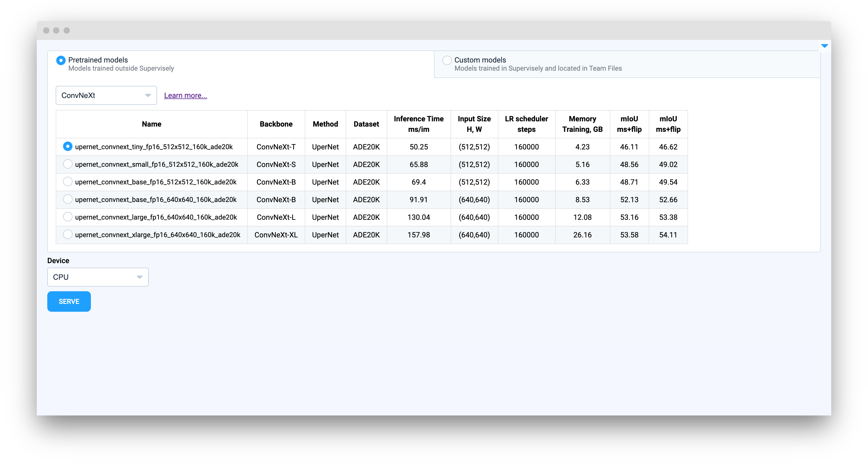This screenshot has height=468, width=868.
Task: Select upernet_convnext_base_fp16_640x640 model radio
Action: coord(68,199)
